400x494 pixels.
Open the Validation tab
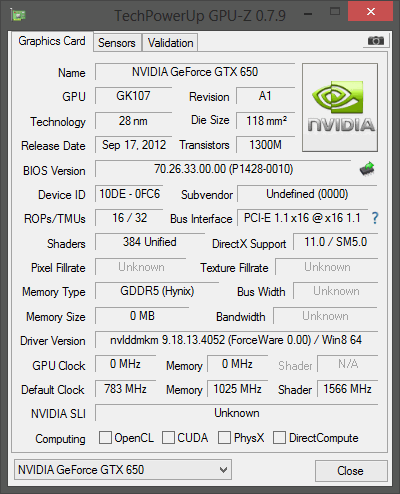click(170, 43)
